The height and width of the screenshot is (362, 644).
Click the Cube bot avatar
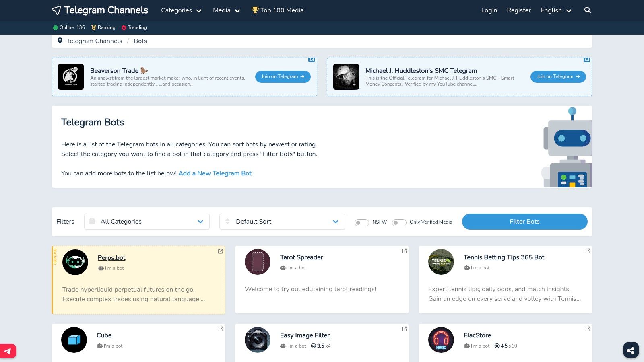pos(74,340)
